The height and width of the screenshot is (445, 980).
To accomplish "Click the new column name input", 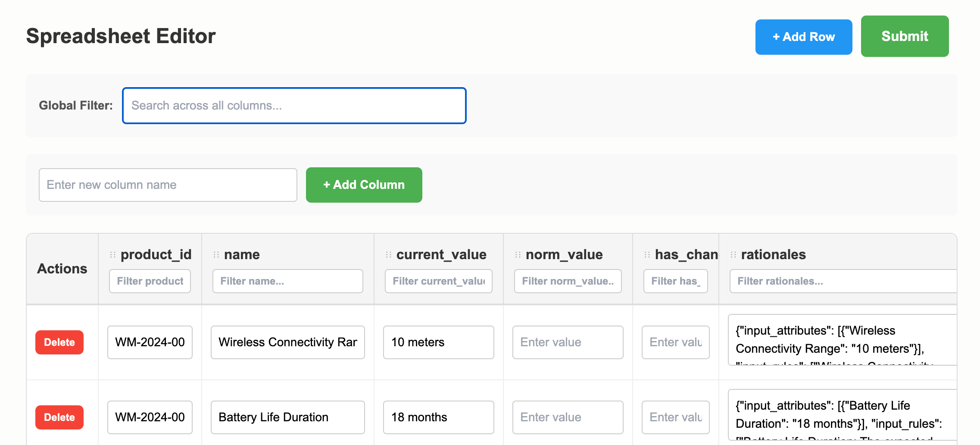I will [168, 185].
